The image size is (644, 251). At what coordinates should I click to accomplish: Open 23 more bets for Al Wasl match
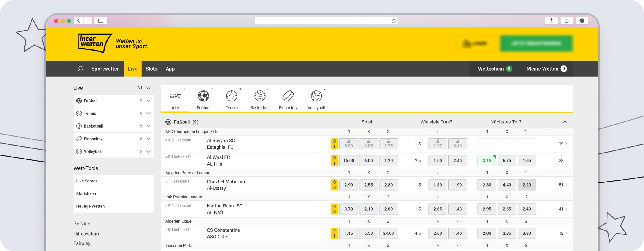coord(563,161)
